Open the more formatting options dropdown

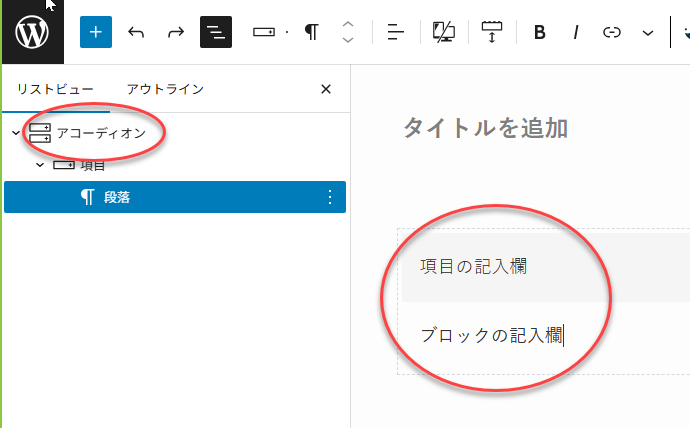647,32
